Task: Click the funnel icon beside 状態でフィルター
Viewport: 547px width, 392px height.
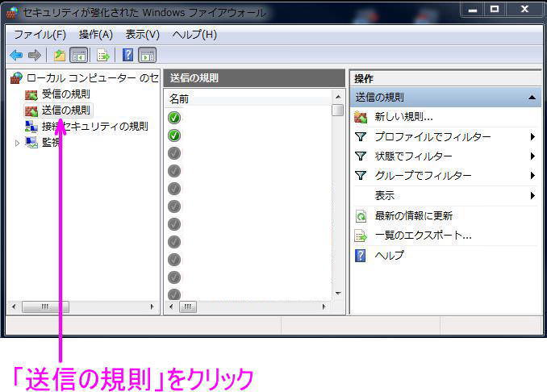Action: pos(361,156)
